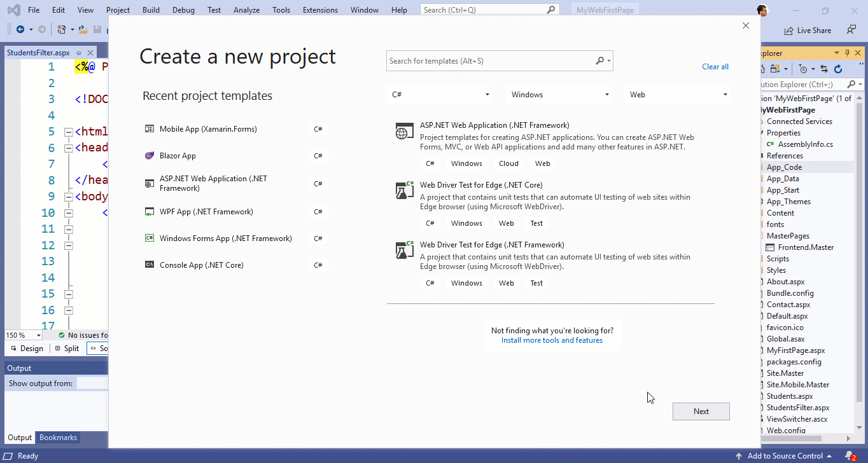Collapse the html element on line 5
Image resolution: width=868 pixels, height=463 pixels.
pyautogui.click(x=69, y=132)
